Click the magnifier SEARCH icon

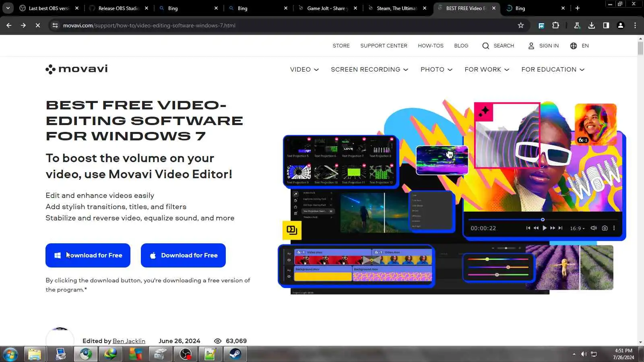[x=486, y=46]
